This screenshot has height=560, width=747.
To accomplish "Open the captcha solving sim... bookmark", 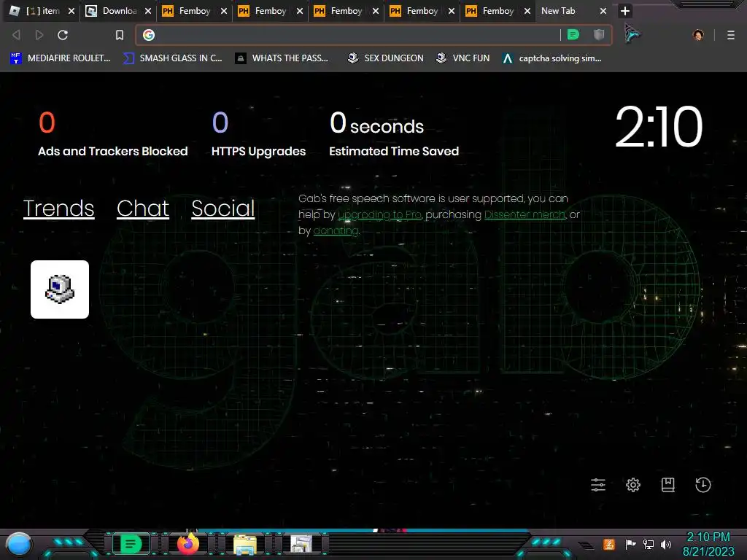I will tap(551, 58).
